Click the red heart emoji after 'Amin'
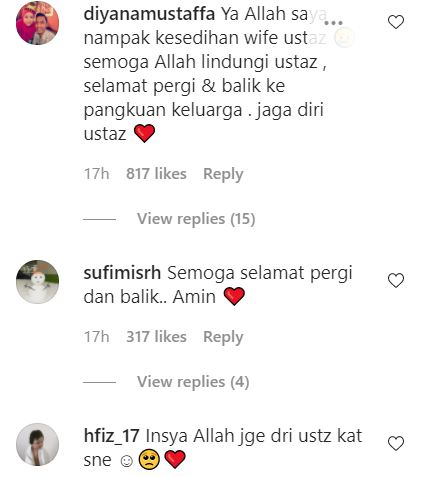The image size is (425, 477). pos(234,296)
